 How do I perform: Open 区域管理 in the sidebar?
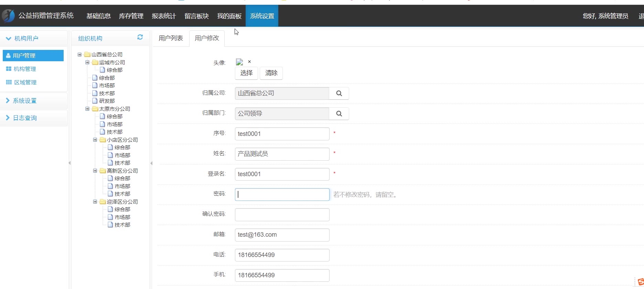pyautogui.click(x=25, y=82)
